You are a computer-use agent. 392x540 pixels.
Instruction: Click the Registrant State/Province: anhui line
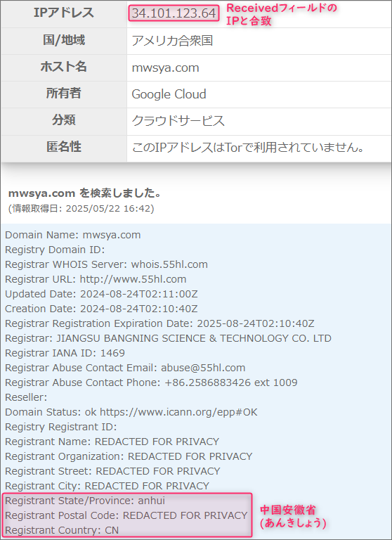click(85, 501)
